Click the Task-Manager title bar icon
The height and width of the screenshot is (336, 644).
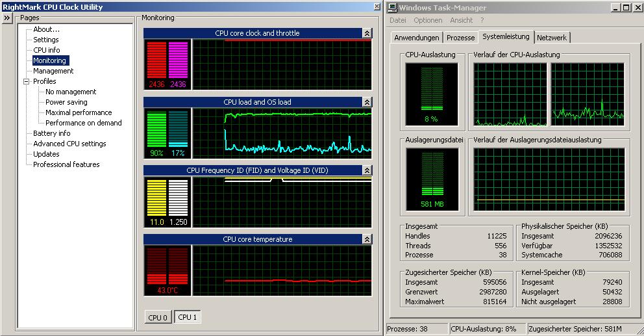393,7
